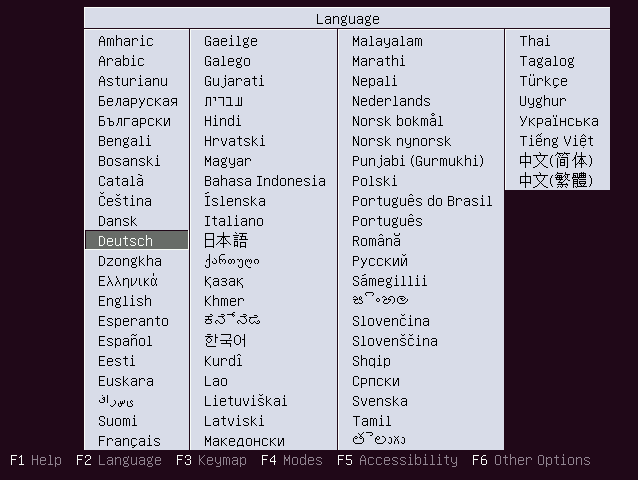Pick Bahasa Indonesia language
This screenshot has width=638, height=480.
pos(264,181)
